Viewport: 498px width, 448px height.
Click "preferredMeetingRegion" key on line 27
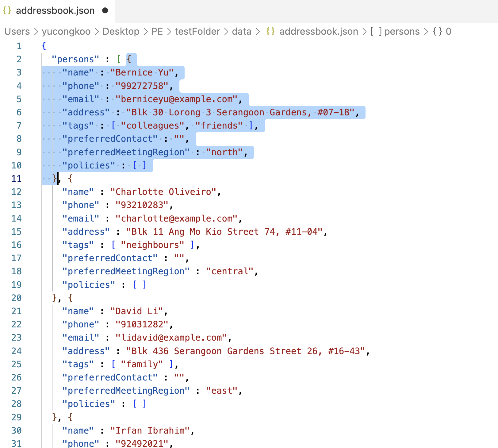(126, 391)
